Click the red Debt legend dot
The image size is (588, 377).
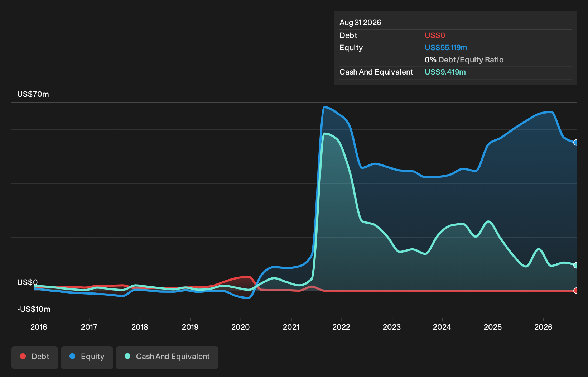point(23,356)
